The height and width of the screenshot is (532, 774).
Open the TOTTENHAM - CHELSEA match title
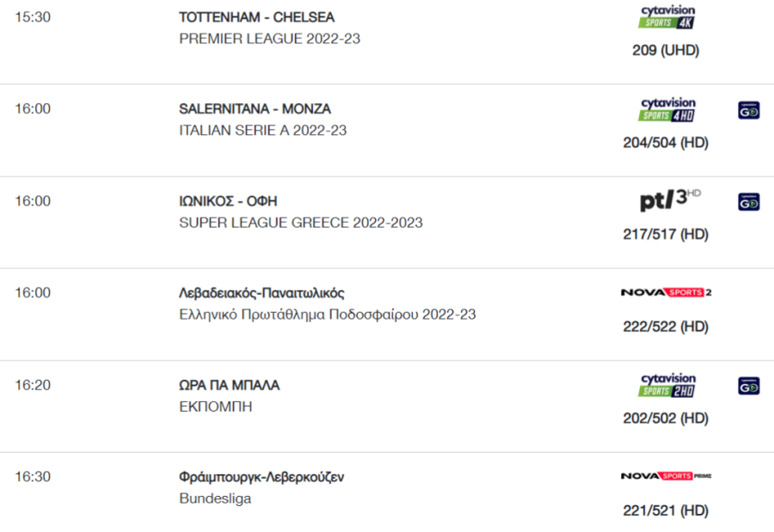tap(256, 17)
